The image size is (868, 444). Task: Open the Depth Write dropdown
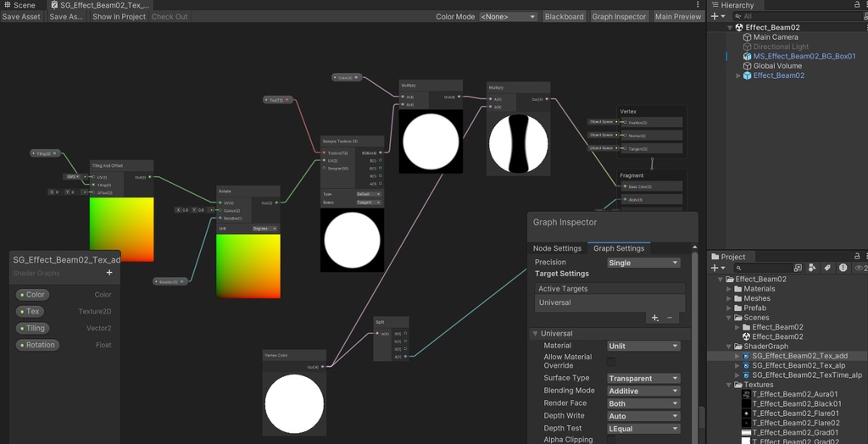click(643, 416)
